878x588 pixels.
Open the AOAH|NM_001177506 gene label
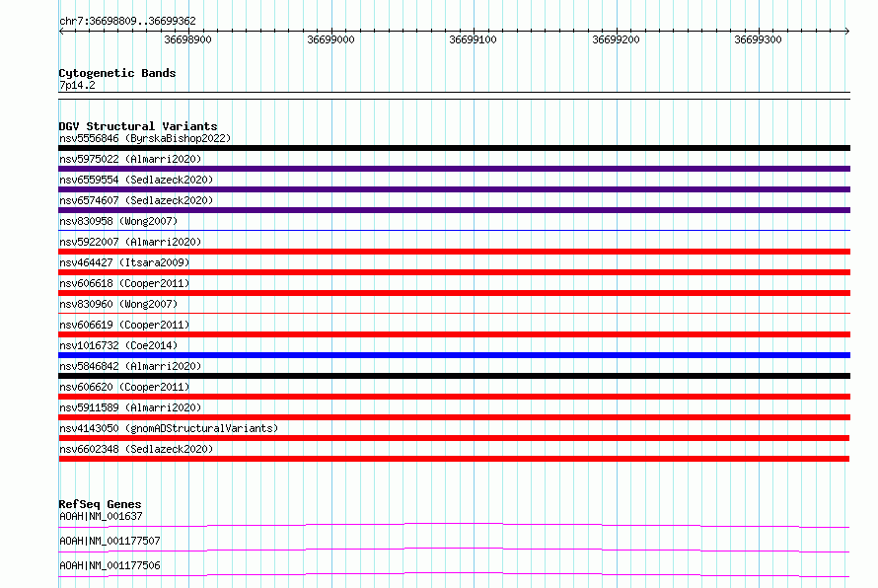click(x=110, y=565)
